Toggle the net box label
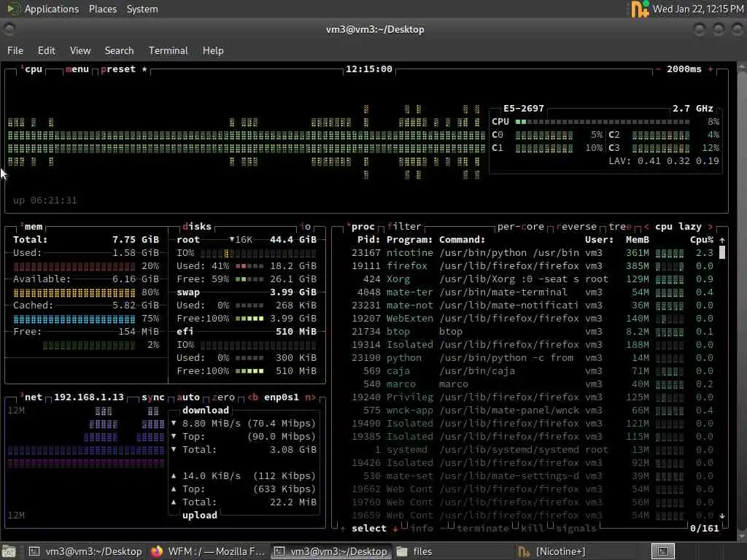Viewport: 747px width, 560px height. [31, 397]
